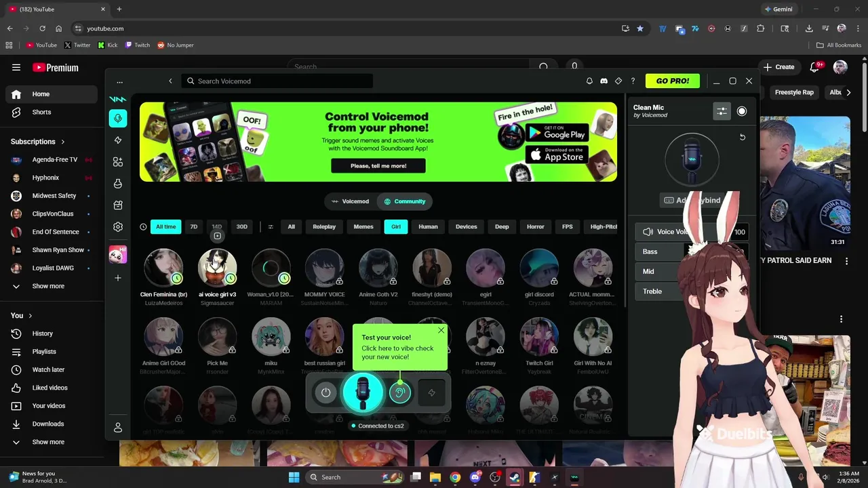Open the Create menu on YouTube

pyautogui.click(x=778, y=67)
